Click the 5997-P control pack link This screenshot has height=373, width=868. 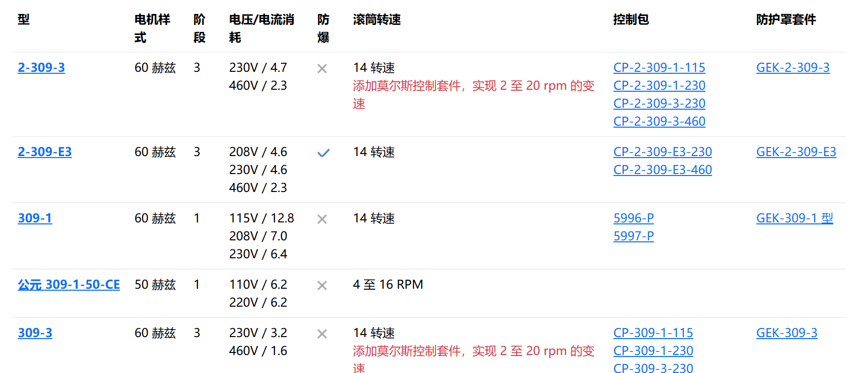(633, 236)
